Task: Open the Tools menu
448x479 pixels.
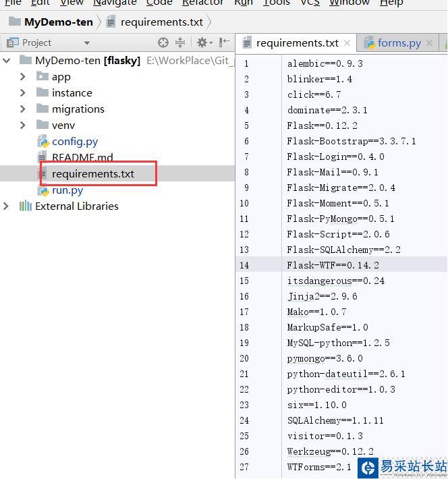Action: coord(276,3)
